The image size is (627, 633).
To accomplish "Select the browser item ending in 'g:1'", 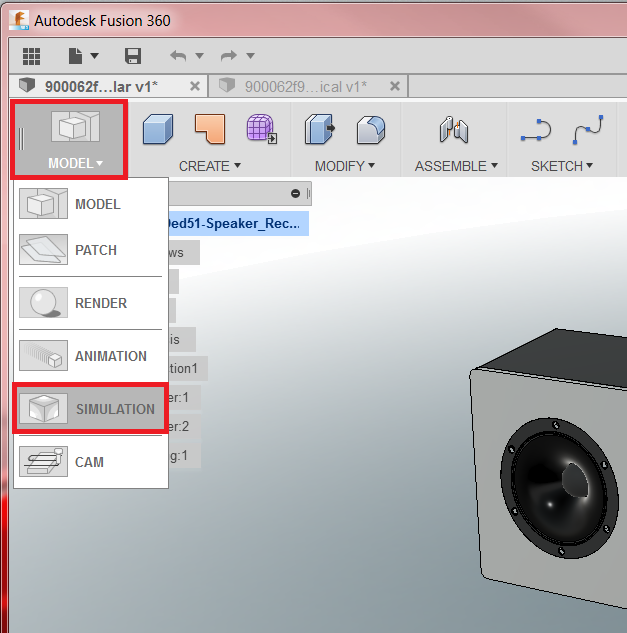I will (184, 456).
